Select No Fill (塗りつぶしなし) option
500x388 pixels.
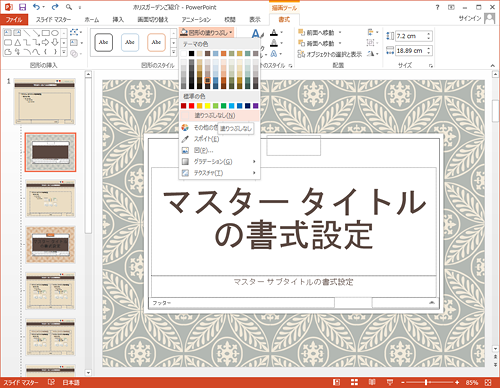click(x=220, y=116)
